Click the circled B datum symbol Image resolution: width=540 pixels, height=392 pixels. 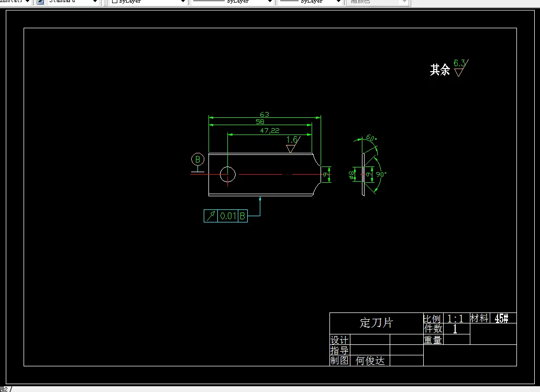pos(197,159)
